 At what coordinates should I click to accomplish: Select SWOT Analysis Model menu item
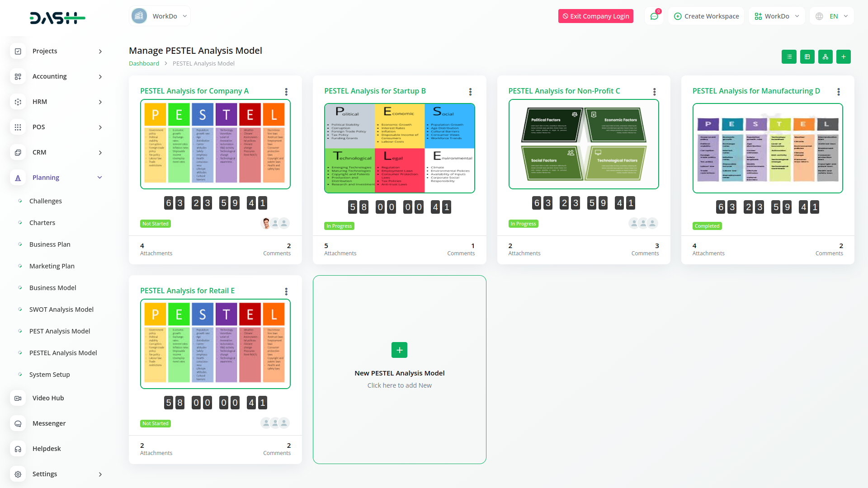coord(61,310)
